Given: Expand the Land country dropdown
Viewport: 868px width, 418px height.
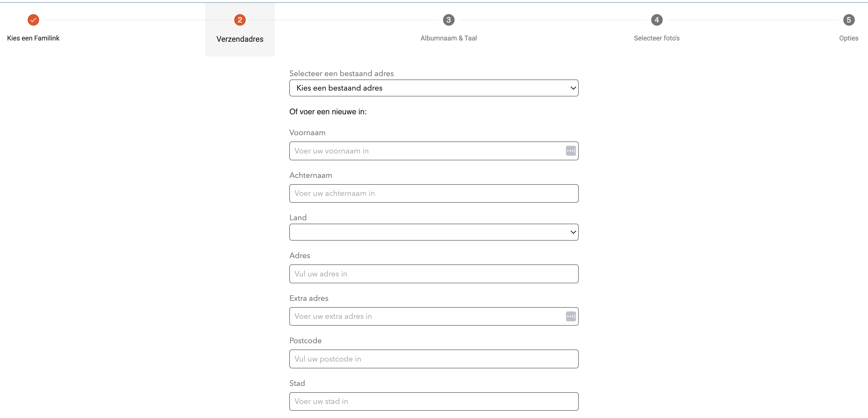Looking at the screenshot, I should [x=434, y=232].
